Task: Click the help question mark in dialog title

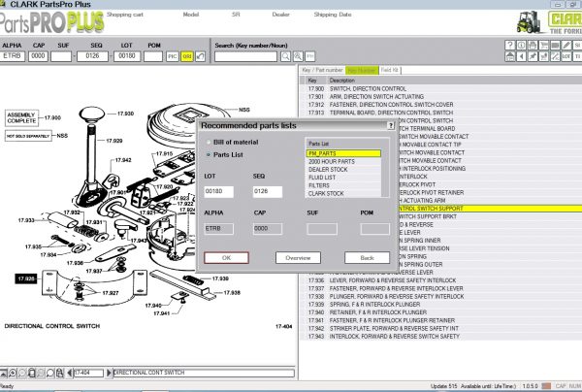Action: (391, 125)
